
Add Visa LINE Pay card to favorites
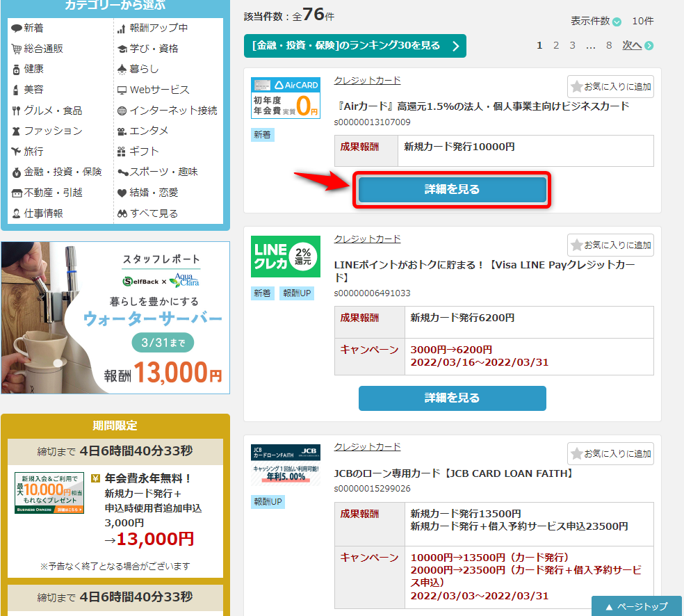click(x=610, y=245)
